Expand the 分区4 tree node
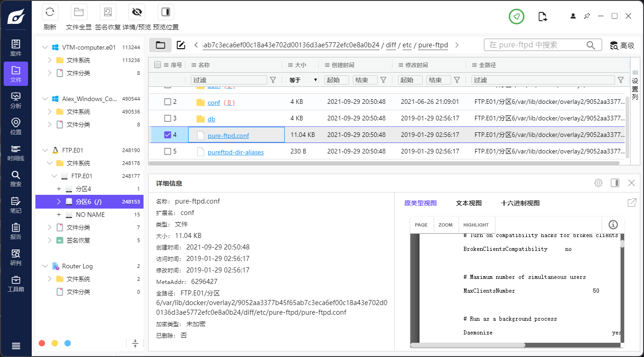Screen dimensions: 644x357 (x=59, y=189)
